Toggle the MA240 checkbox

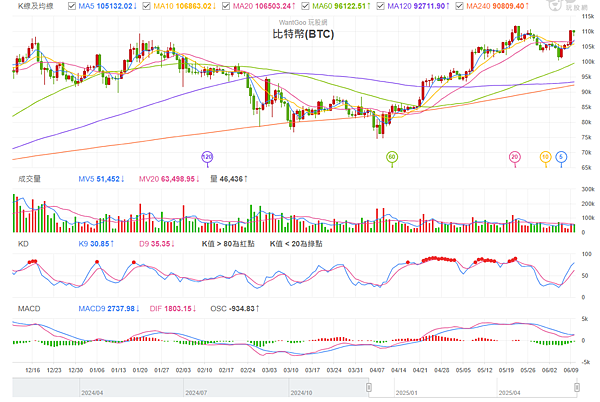[x=459, y=6]
